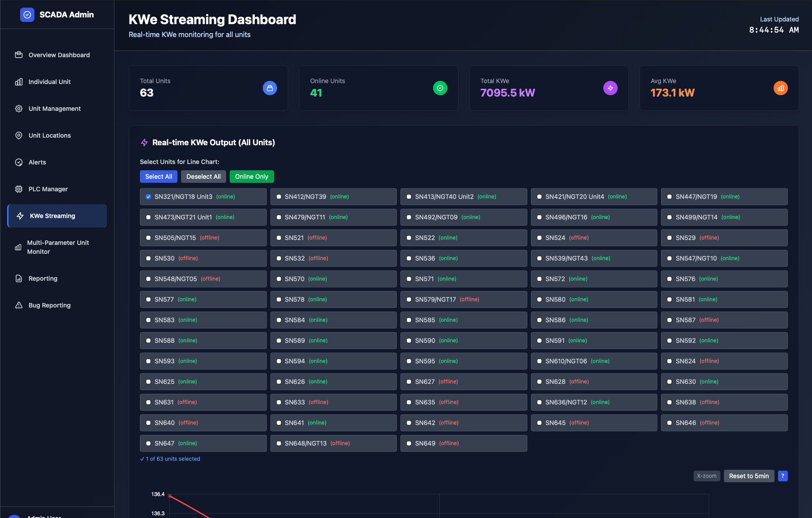Check the SN473/NGT21 Unit1 checkbox
The height and width of the screenshot is (518, 812).
(148, 217)
